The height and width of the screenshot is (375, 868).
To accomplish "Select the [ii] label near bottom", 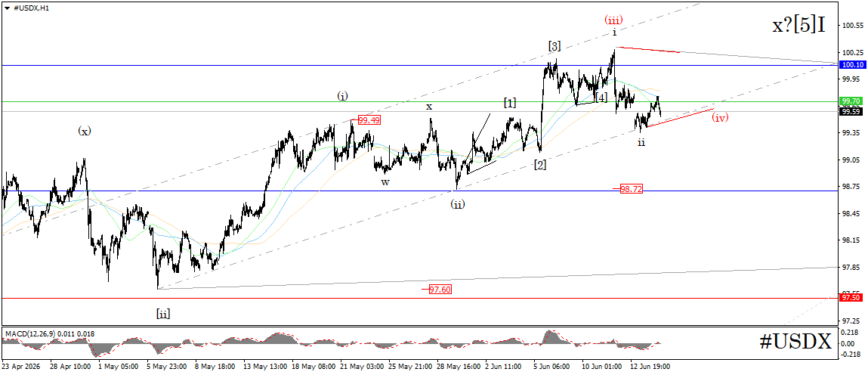I will click(162, 314).
